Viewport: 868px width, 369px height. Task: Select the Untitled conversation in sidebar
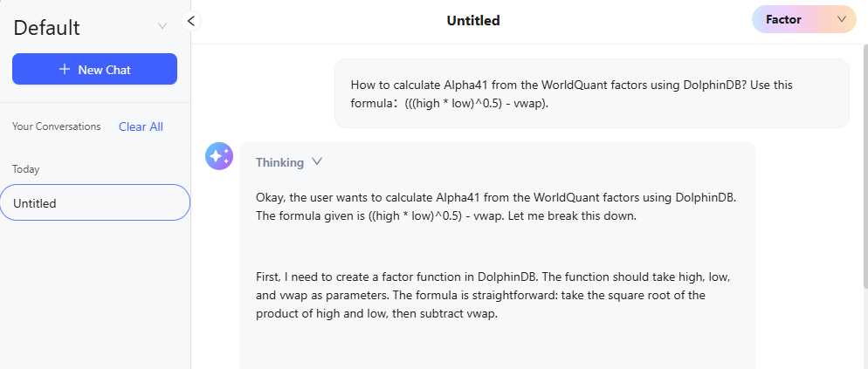point(94,203)
